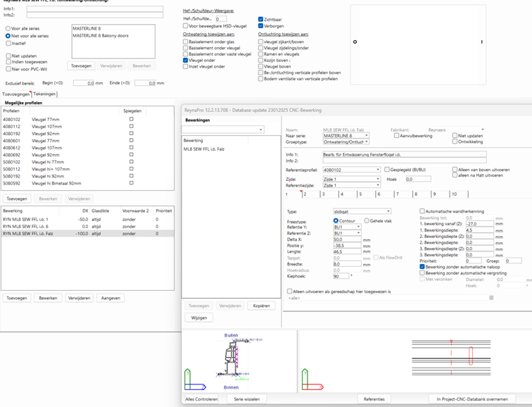Click the Hoek input field

click(418, 179)
